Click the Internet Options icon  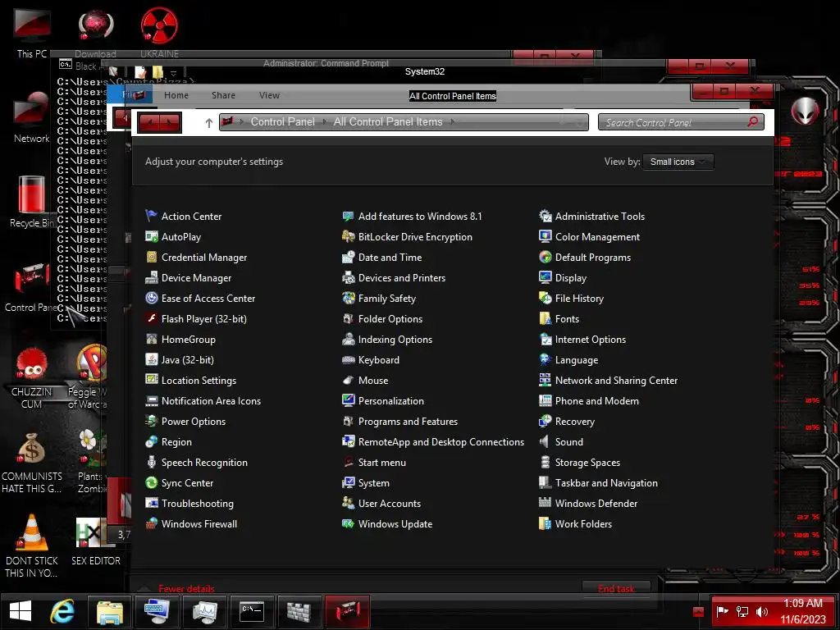pyautogui.click(x=546, y=339)
